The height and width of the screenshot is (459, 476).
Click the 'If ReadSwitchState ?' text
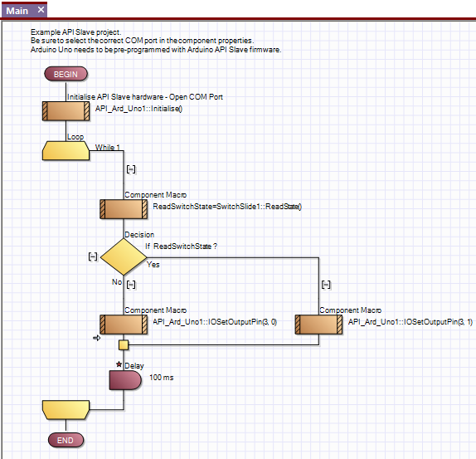[x=182, y=246]
